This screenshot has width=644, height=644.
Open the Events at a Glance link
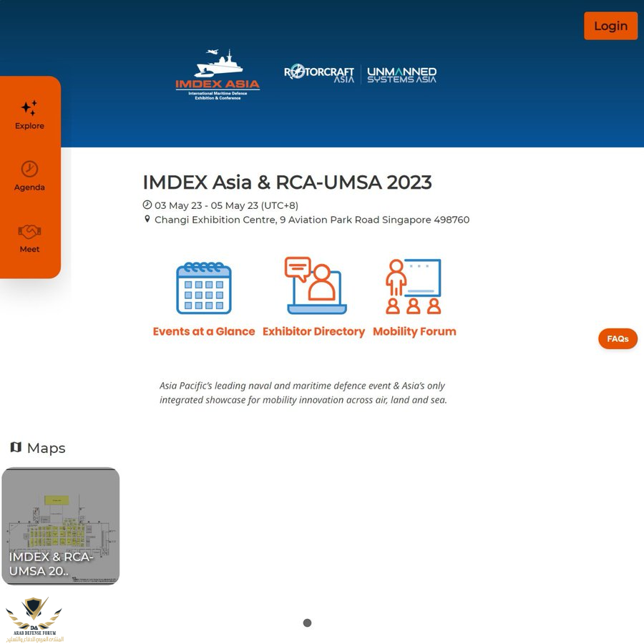pos(204,331)
